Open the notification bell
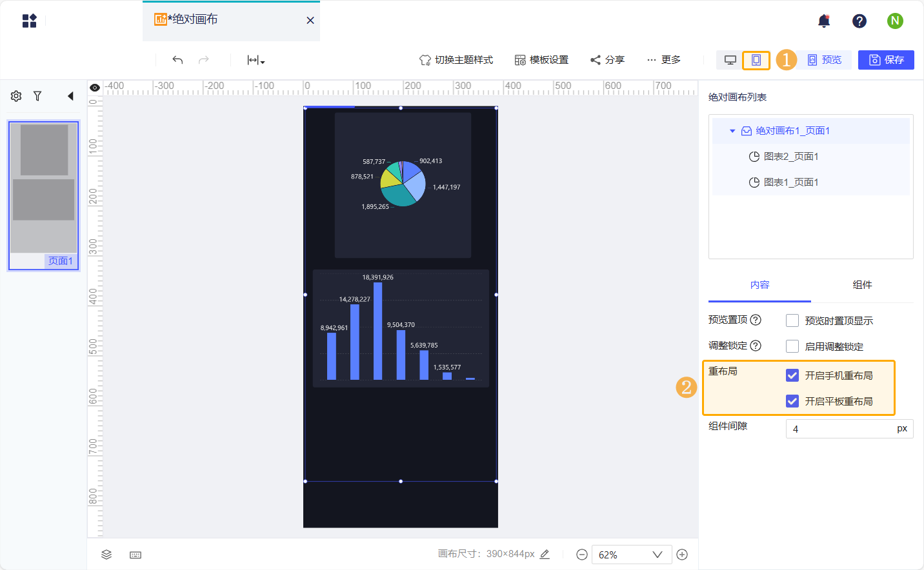 [x=824, y=21]
